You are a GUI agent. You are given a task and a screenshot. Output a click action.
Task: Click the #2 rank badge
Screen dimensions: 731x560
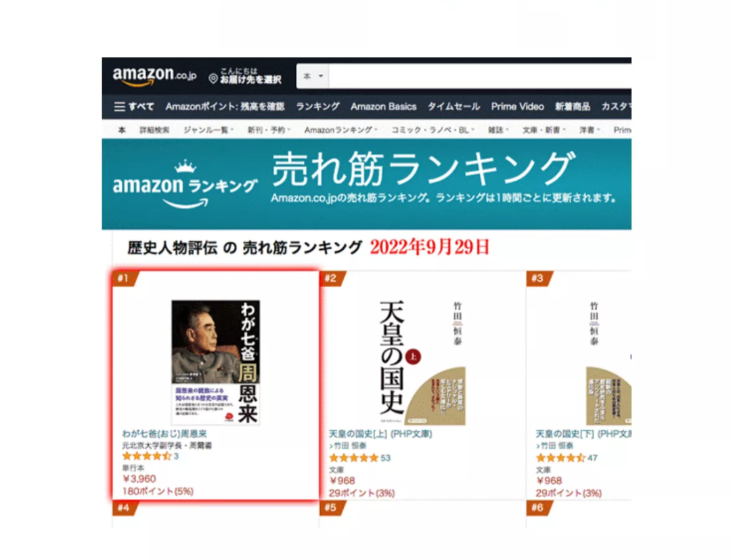pos(332,278)
